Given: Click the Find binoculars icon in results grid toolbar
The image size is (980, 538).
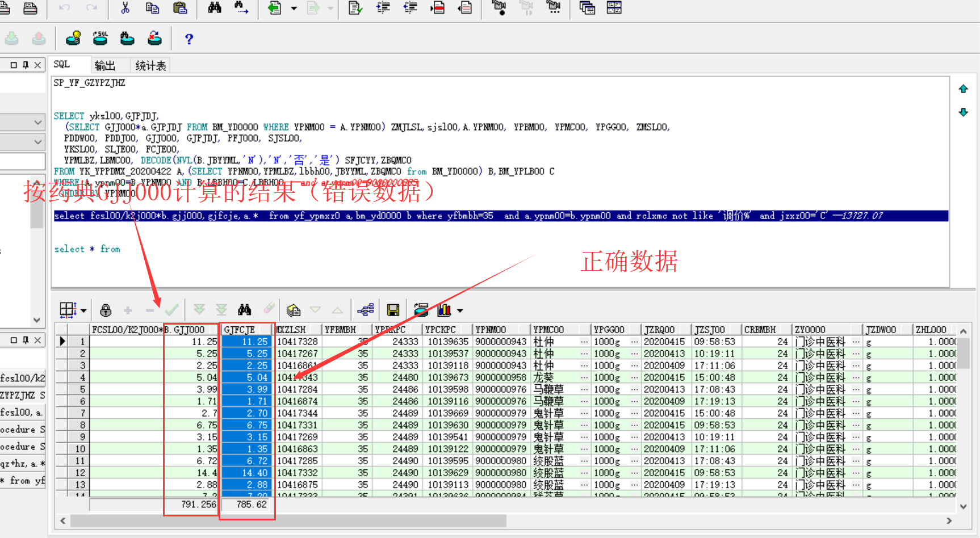Looking at the screenshot, I should [245, 310].
